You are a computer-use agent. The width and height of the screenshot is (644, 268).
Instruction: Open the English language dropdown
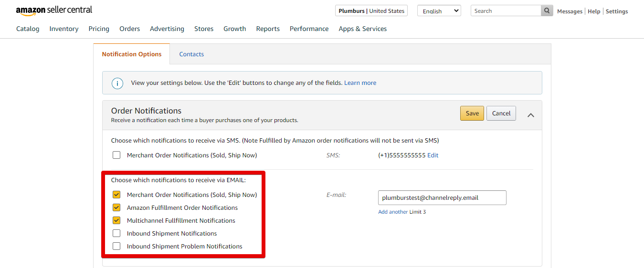tap(439, 11)
